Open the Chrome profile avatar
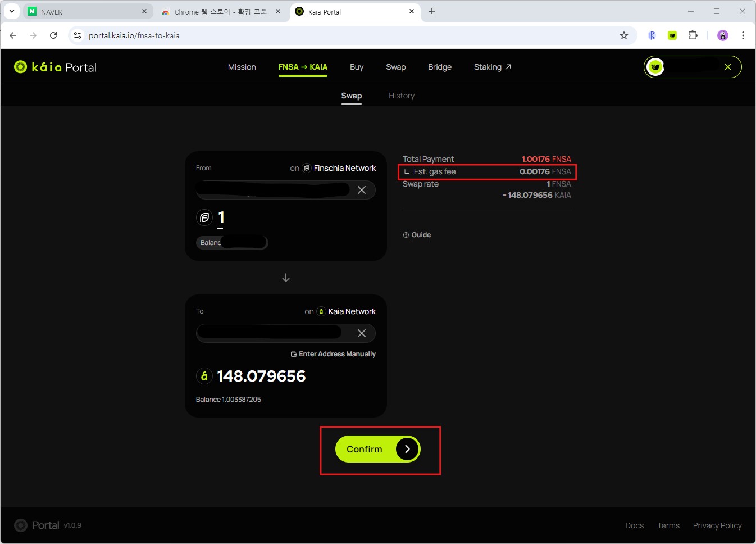 pyautogui.click(x=723, y=35)
